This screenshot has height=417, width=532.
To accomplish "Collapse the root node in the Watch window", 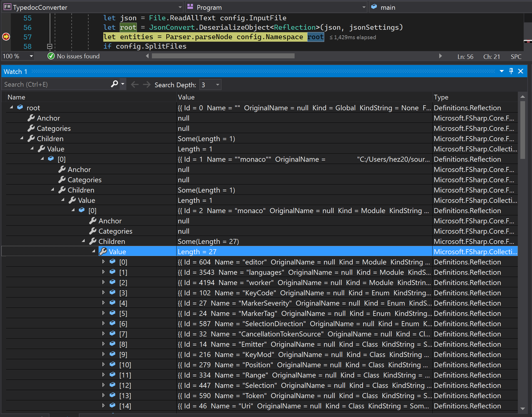I will (x=11, y=108).
